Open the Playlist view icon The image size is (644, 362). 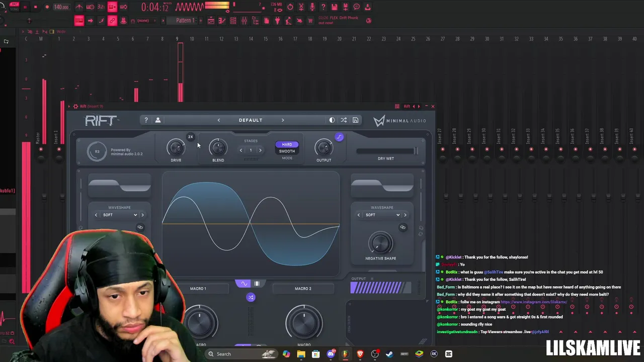coord(211,21)
